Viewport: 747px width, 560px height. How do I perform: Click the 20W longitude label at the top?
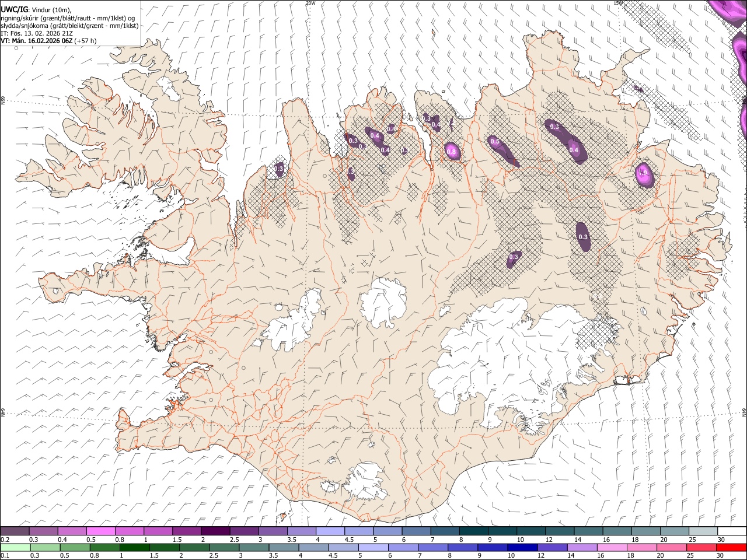pos(310,3)
